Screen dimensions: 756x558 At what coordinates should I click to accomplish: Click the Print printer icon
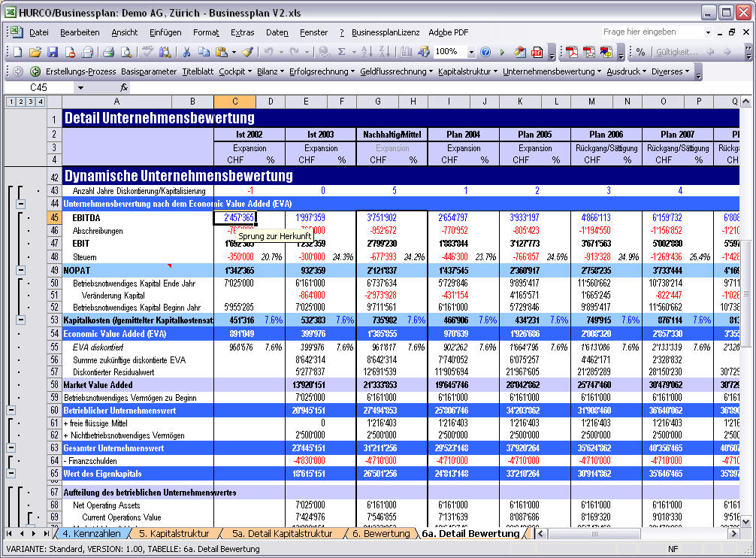(x=108, y=52)
